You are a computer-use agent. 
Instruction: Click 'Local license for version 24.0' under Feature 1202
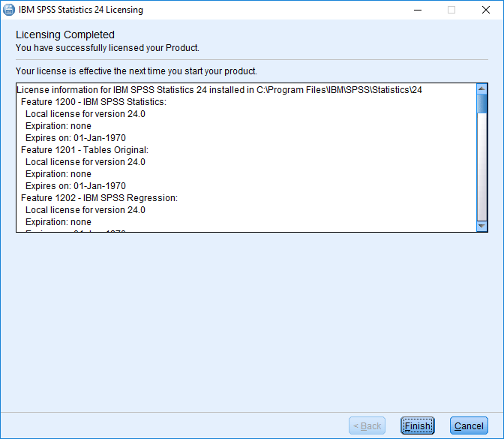pyautogui.click(x=85, y=210)
